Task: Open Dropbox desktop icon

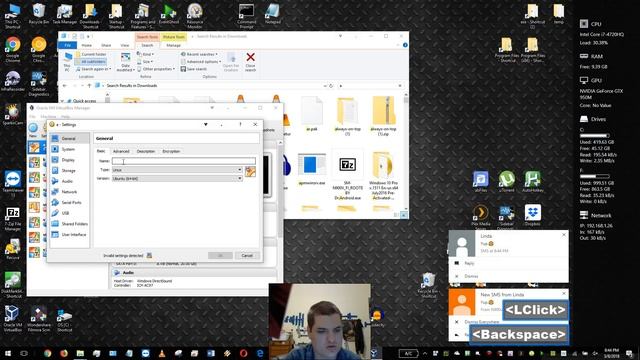Action: [533, 216]
